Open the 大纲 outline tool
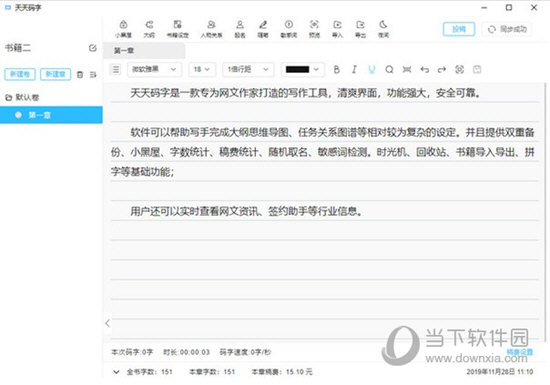The image size is (550, 385). point(149,29)
